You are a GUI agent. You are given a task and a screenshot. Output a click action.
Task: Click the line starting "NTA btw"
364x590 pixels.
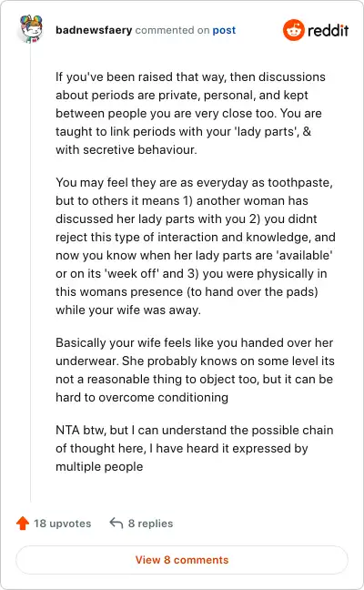pos(195,430)
